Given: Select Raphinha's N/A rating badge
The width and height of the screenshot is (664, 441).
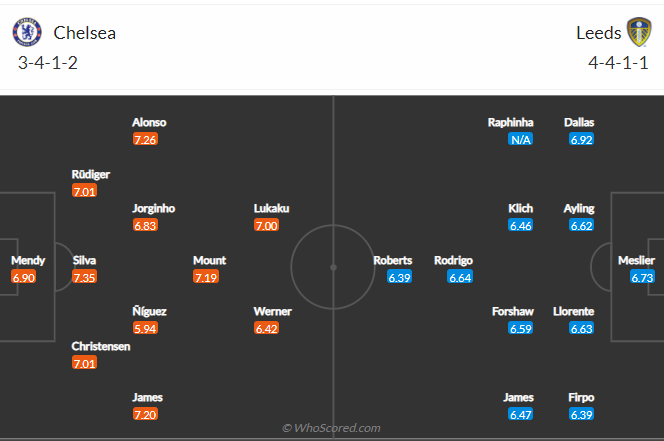Looking at the screenshot, I should (520, 139).
